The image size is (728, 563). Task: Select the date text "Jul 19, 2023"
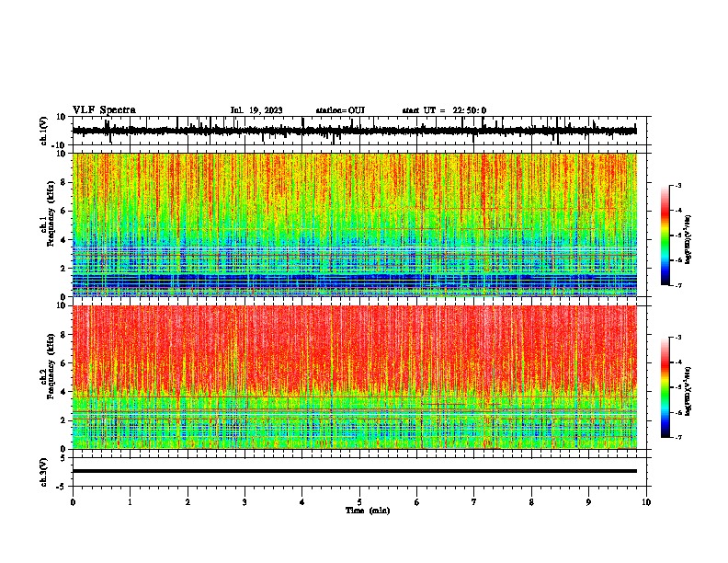point(256,110)
